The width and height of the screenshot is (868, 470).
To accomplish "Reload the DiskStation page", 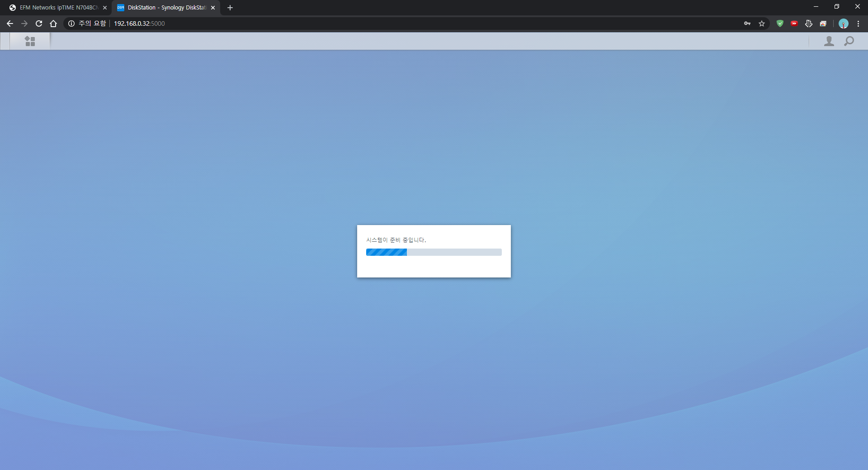I will click(x=39, y=23).
